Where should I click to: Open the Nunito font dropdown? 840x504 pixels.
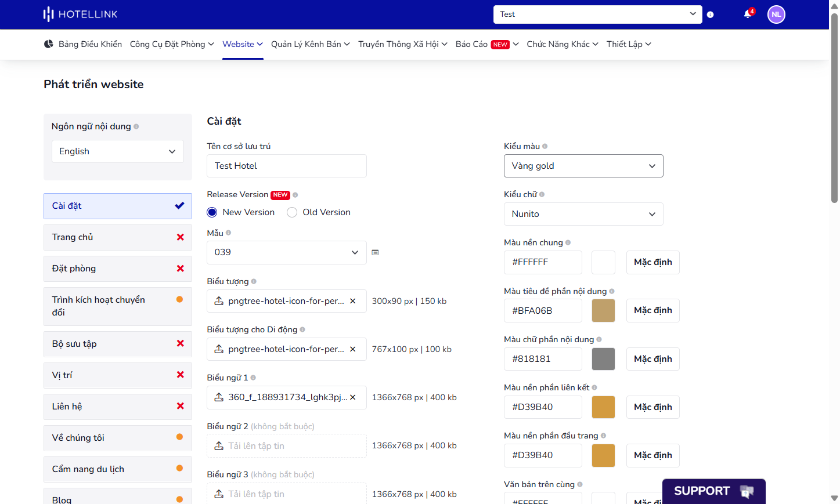(583, 214)
